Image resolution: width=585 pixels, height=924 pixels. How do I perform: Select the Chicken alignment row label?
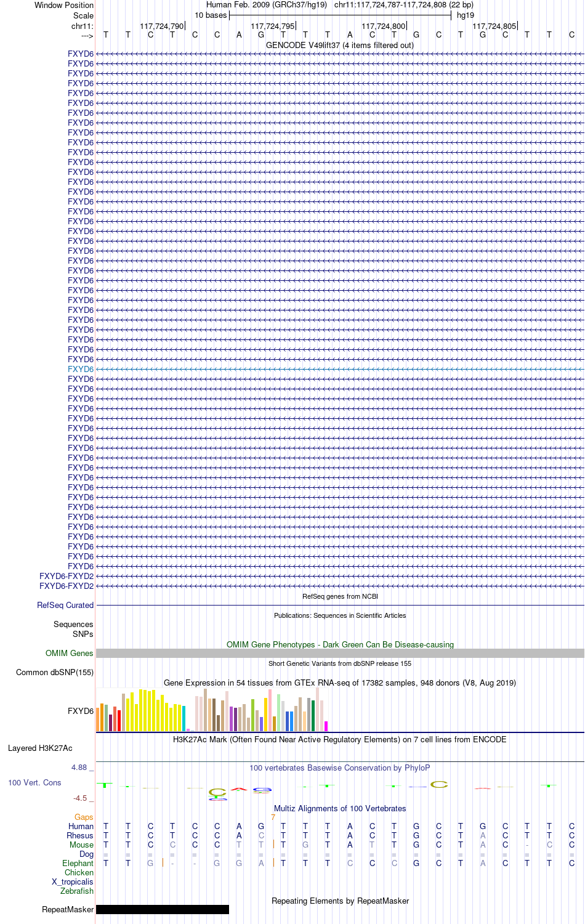tap(79, 872)
